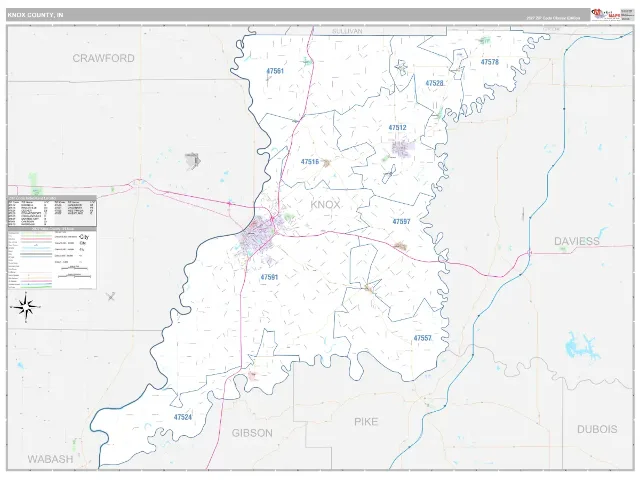Click the green bottom swatch in legend
The image size is (640, 480).
(36, 287)
